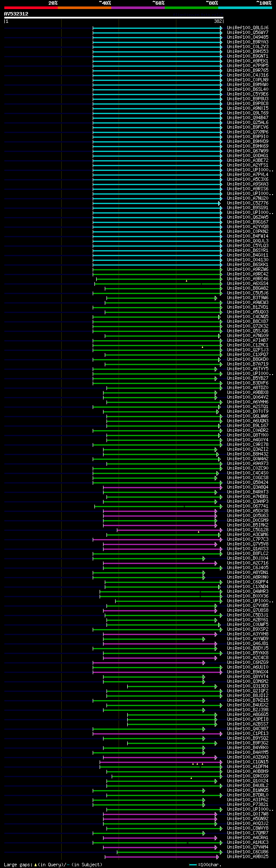Click the purple ~60% color legend segment

[138, 8]
